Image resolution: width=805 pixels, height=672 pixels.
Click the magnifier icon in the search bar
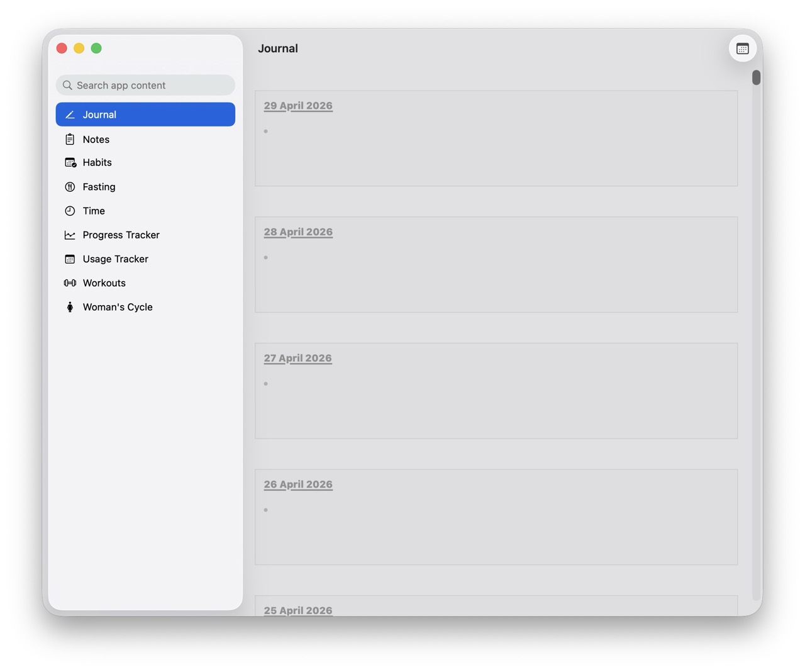(67, 85)
